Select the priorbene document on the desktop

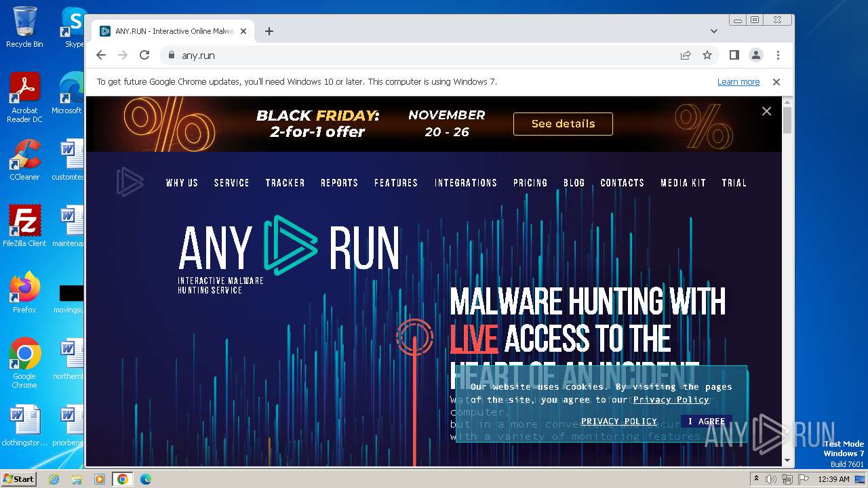68,426
